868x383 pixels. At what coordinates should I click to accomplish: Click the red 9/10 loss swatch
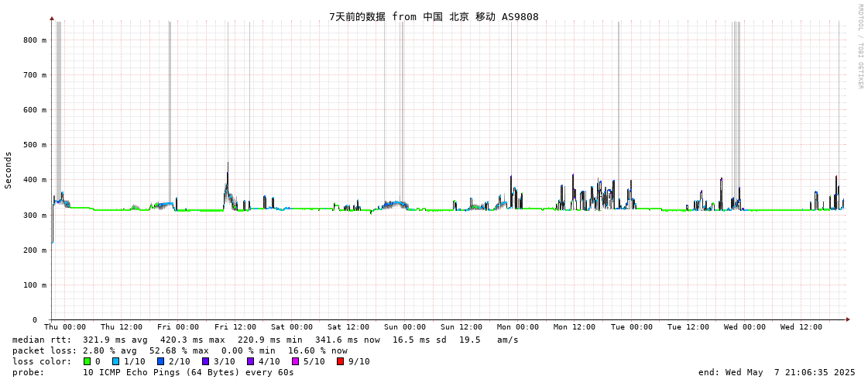point(340,361)
